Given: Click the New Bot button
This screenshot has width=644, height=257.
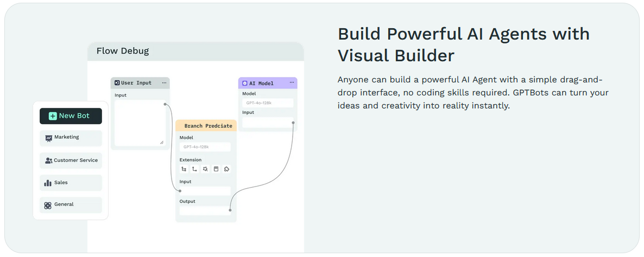Looking at the screenshot, I should tap(71, 116).
